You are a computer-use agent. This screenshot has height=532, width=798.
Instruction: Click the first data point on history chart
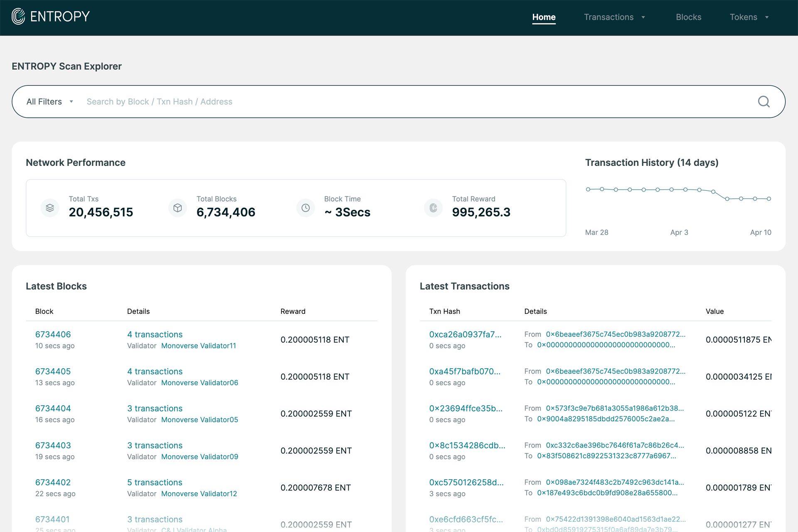click(588, 190)
